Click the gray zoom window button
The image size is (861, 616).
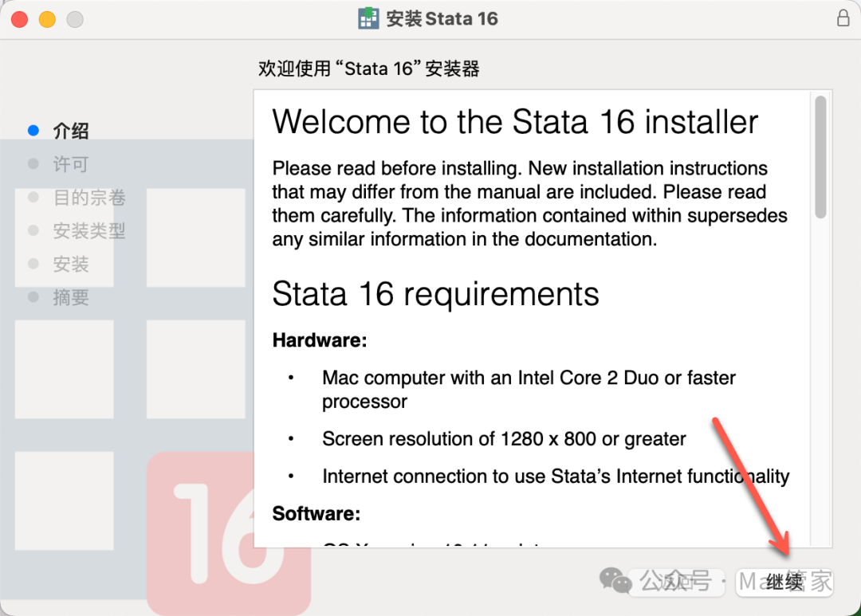click(x=74, y=19)
